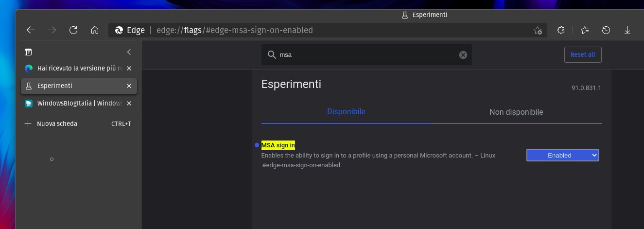644x229 pixels.
Task: Close the WindowsBlogItalia tab
Action: [129, 104]
